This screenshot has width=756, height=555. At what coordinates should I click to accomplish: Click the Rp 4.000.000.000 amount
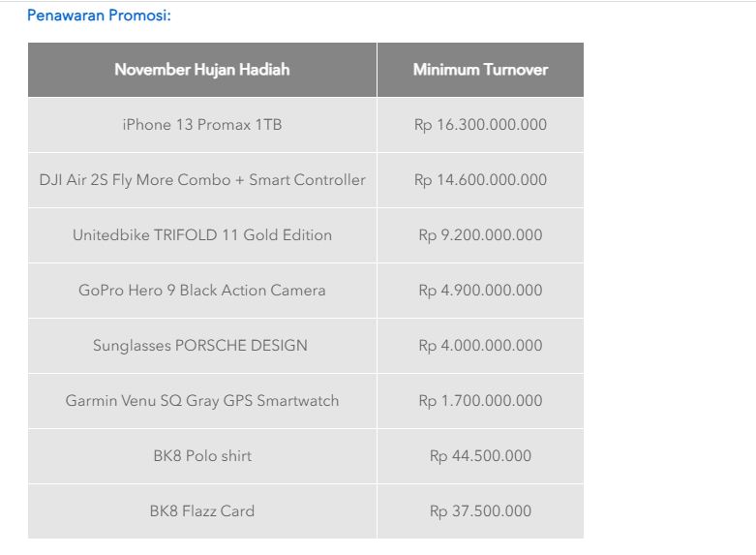480,346
